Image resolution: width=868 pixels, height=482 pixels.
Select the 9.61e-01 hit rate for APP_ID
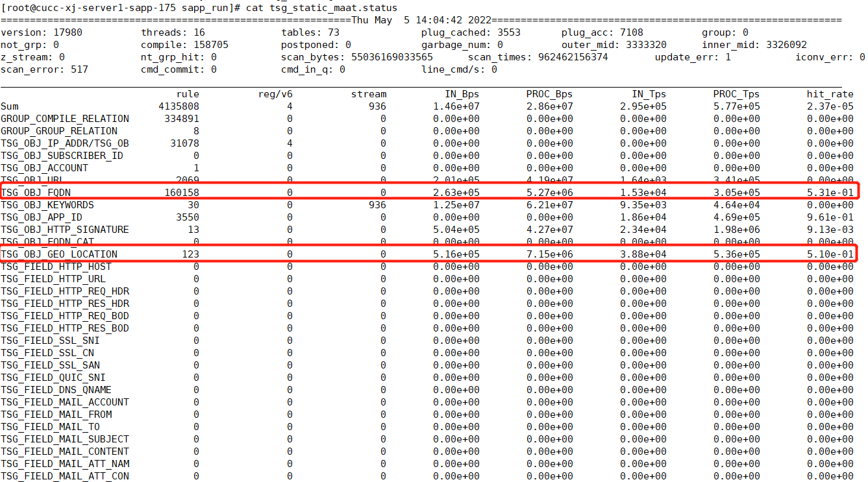[830, 217]
